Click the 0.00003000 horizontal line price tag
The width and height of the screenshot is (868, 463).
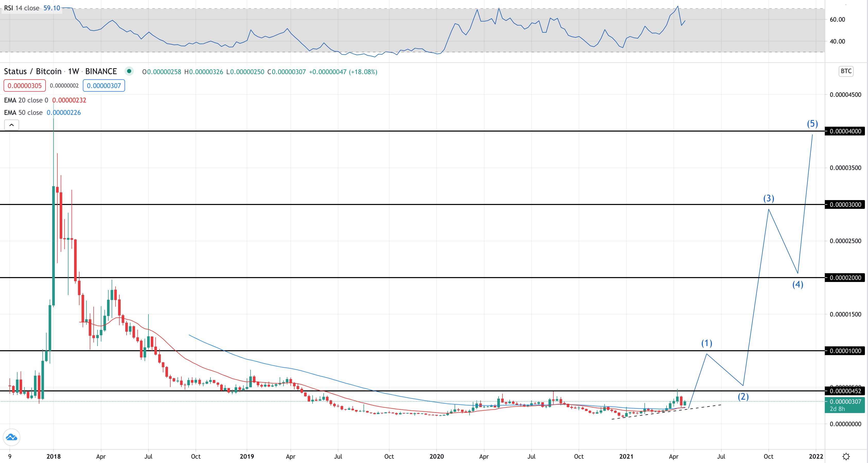coord(845,204)
